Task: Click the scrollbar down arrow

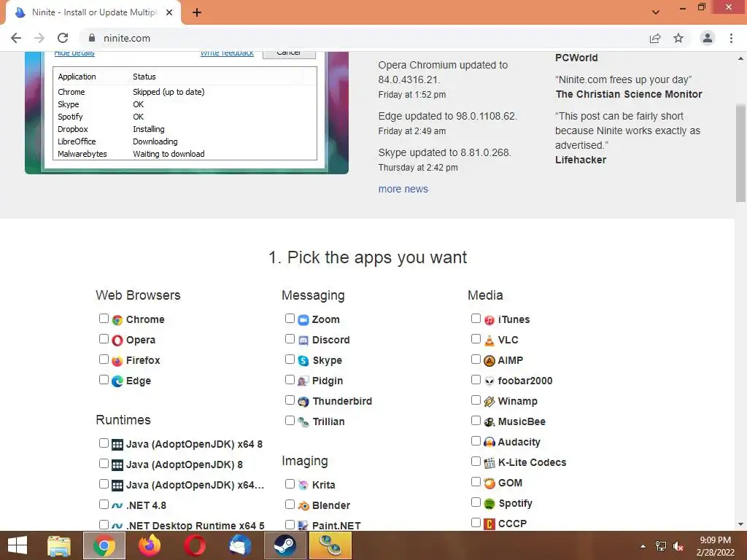Action: click(x=740, y=524)
